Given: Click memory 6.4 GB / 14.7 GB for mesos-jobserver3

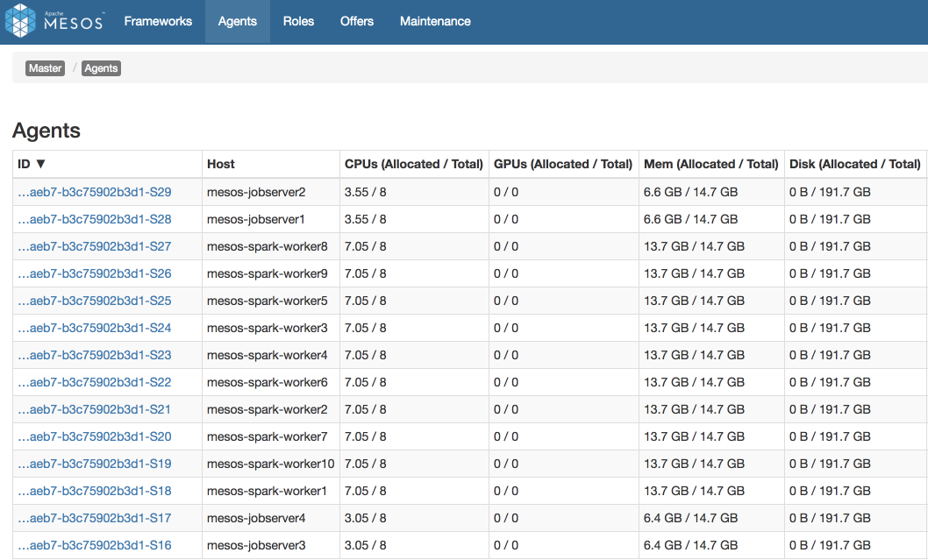Looking at the screenshot, I should point(690,546).
